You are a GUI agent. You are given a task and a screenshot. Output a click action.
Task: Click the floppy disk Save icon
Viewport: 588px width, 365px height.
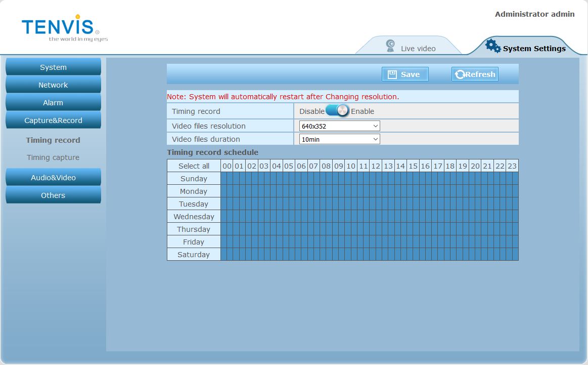click(x=392, y=74)
